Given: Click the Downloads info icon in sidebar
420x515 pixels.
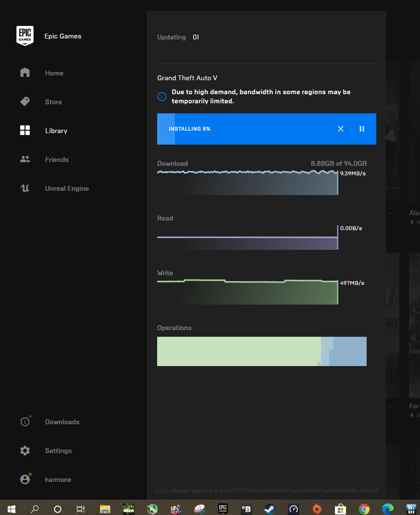Looking at the screenshot, I should (x=25, y=422).
